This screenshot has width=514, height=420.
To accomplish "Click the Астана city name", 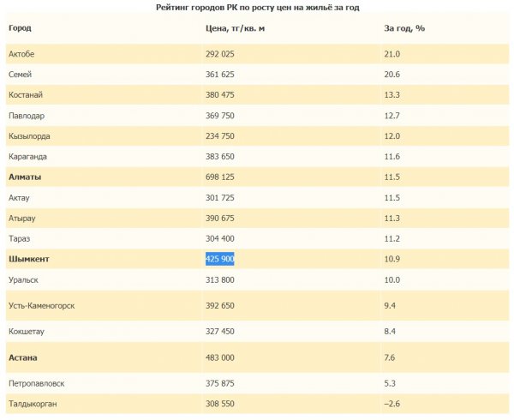I will point(23,357).
